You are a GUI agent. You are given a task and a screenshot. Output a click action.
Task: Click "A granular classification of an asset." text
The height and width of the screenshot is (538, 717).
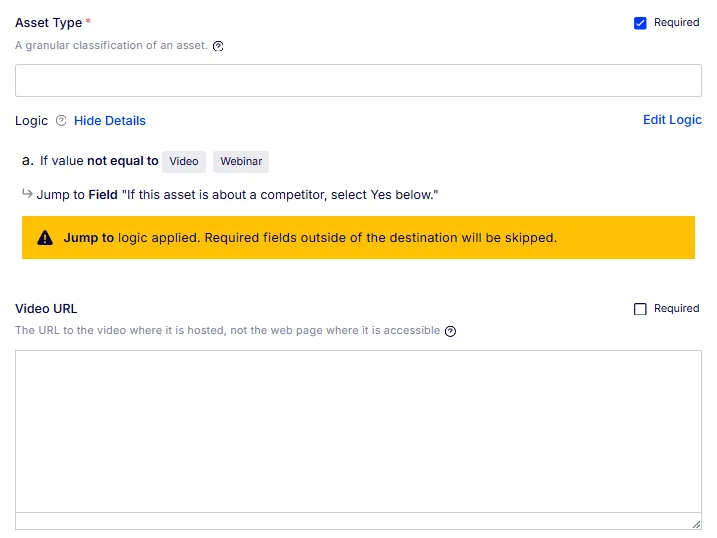[x=111, y=45]
